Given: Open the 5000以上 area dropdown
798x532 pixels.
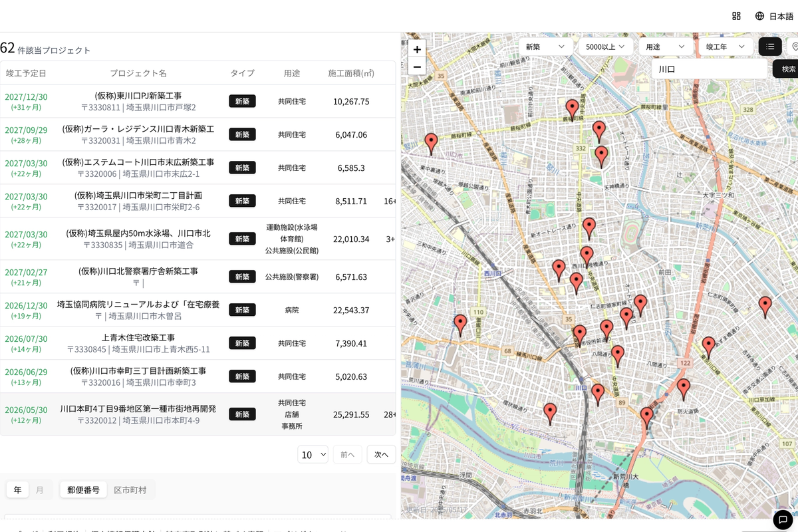Looking at the screenshot, I should 605,47.
